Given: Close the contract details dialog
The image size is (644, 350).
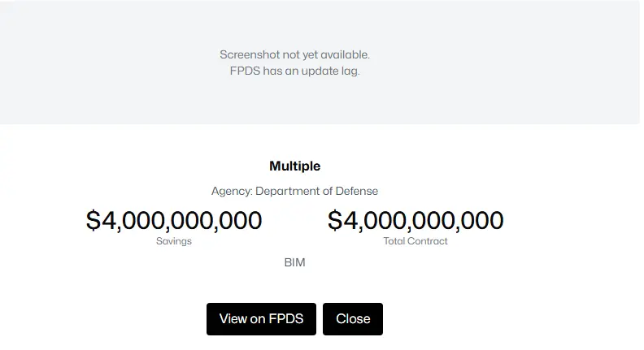Looking at the screenshot, I should pyautogui.click(x=353, y=319).
